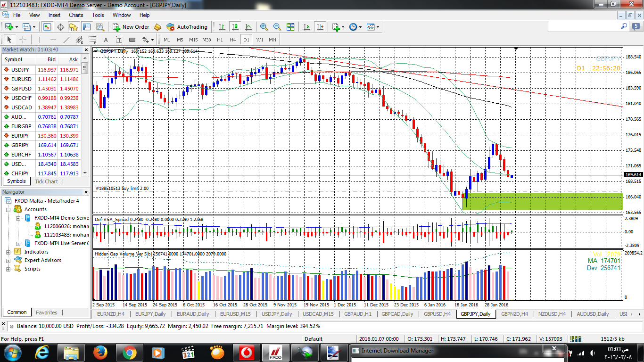Draw a Horizontal Line tool

pos(53,40)
